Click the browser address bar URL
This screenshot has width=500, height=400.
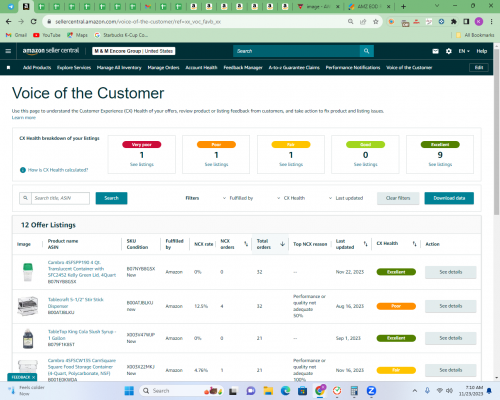(x=138, y=22)
